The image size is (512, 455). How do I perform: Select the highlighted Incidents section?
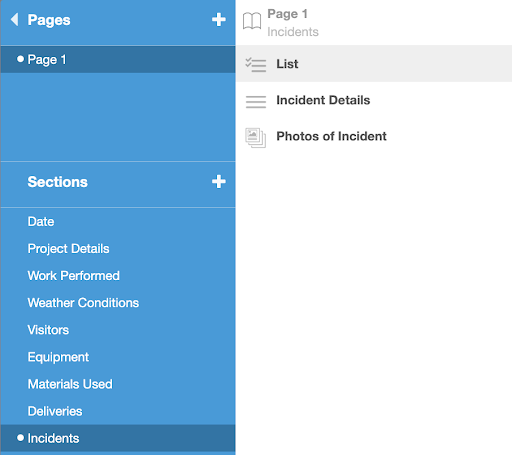point(118,438)
